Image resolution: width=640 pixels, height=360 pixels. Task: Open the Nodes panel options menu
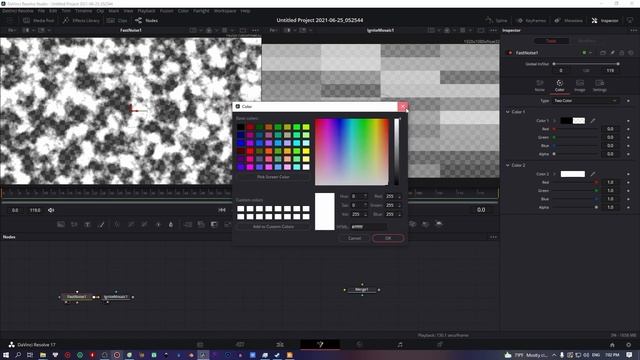point(493,237)
